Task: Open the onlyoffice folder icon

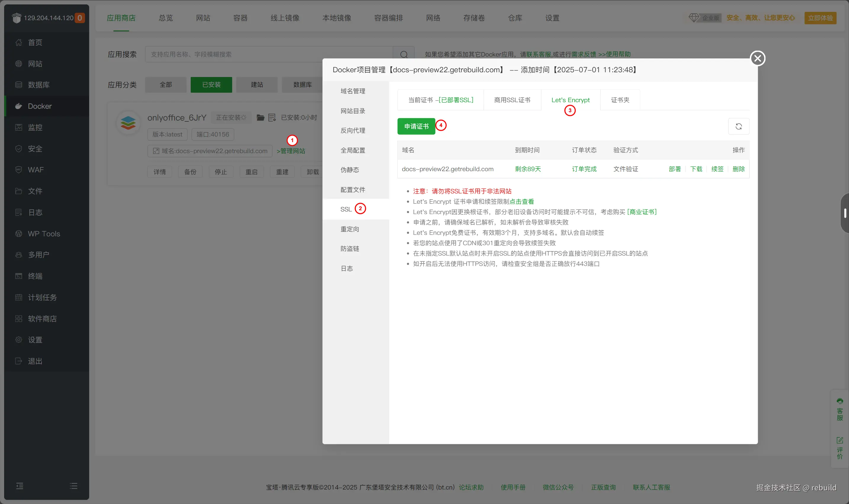Action: (261, 118)
